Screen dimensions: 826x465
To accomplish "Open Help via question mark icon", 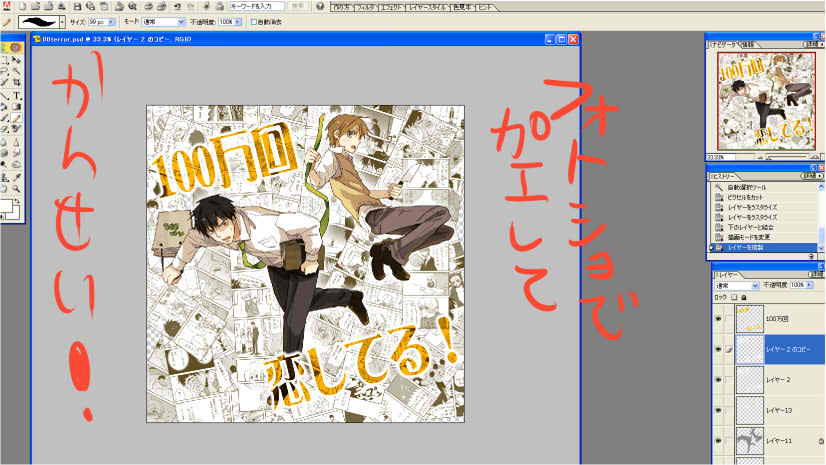I will click(x=320, y=6).
